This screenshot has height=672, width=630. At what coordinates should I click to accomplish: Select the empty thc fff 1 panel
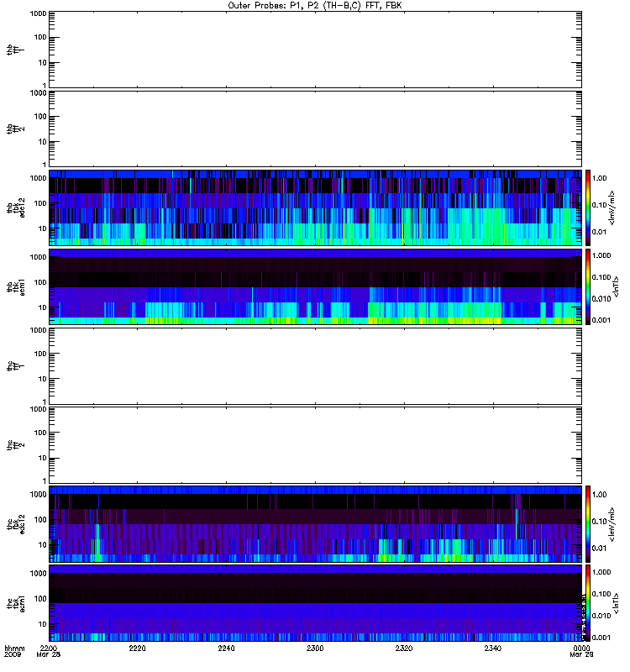(316, 366)
